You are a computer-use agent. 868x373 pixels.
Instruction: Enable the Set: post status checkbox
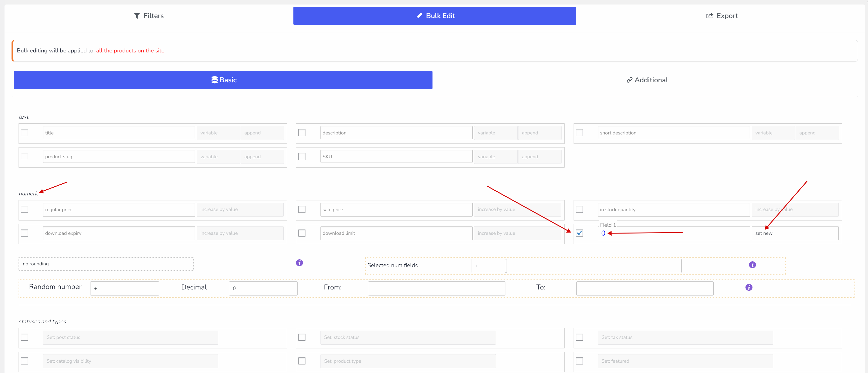click(25, 337)
